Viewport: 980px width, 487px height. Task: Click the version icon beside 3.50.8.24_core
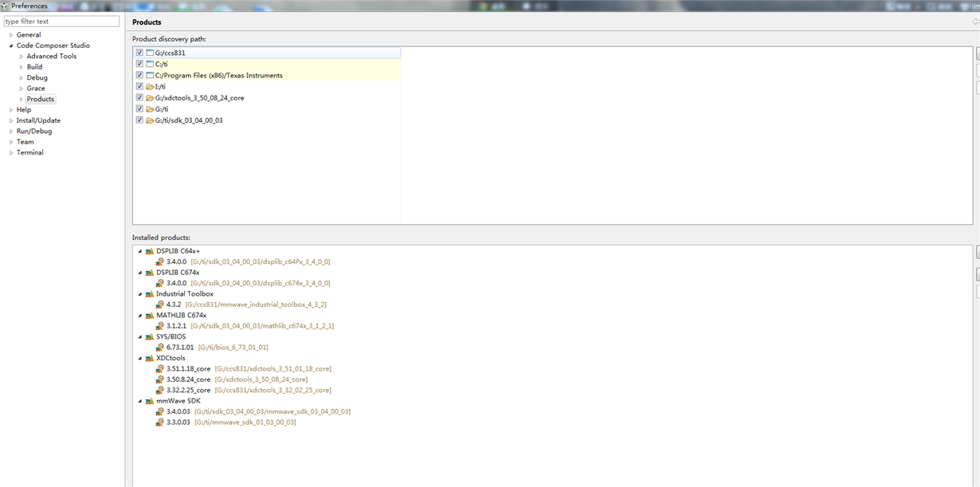160,379
